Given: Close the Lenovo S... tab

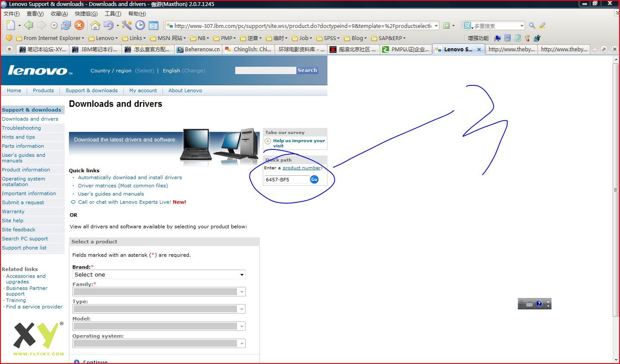Looking at the screenshot, I should tap(479, 50).
